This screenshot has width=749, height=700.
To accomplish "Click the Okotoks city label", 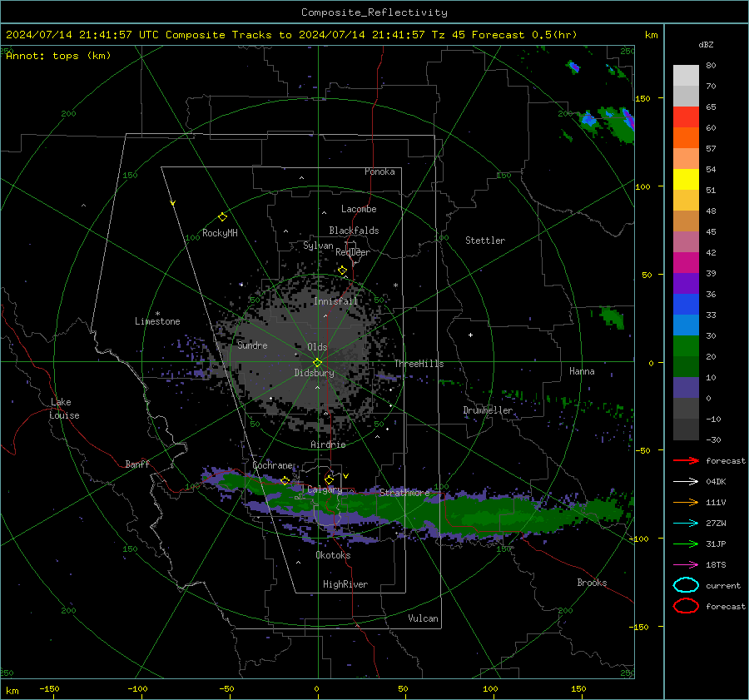I will click(x=333, y=555).
